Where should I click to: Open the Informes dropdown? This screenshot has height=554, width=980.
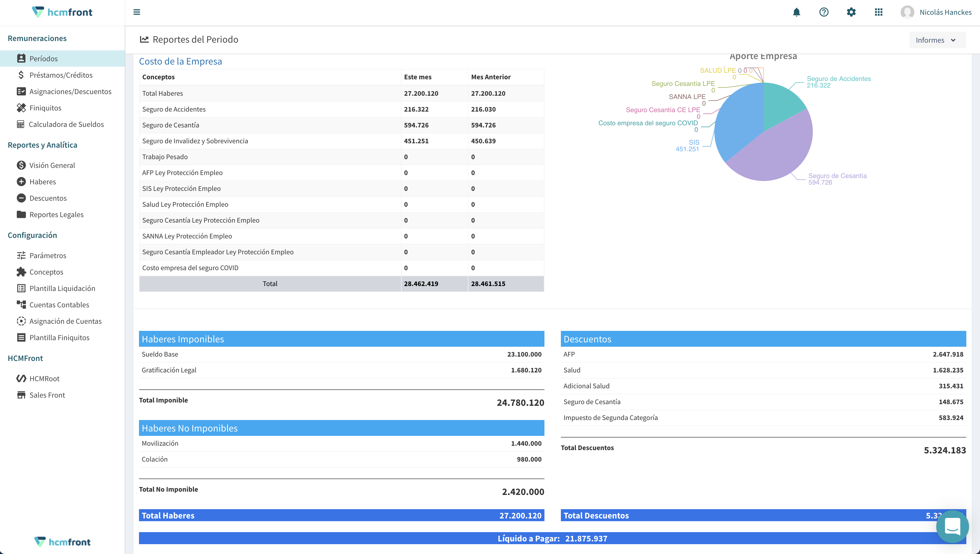point(936,40)
